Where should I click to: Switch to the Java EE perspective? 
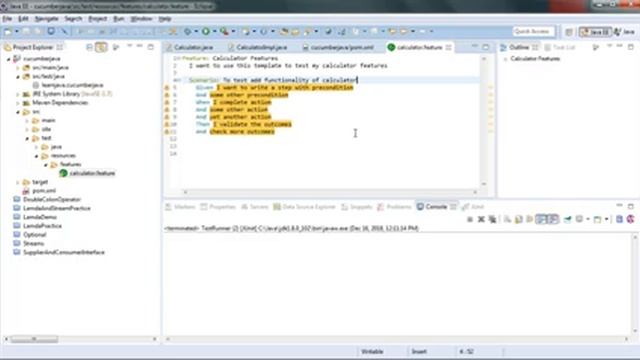595,32
